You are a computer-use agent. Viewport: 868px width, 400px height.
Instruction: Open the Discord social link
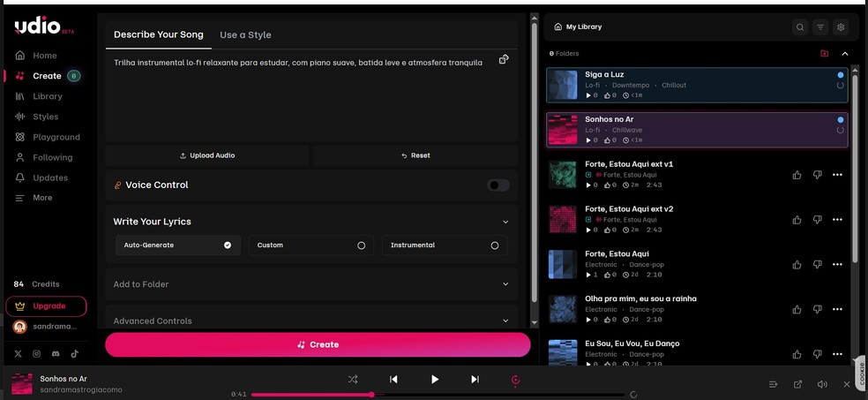(x=56, y=353)
